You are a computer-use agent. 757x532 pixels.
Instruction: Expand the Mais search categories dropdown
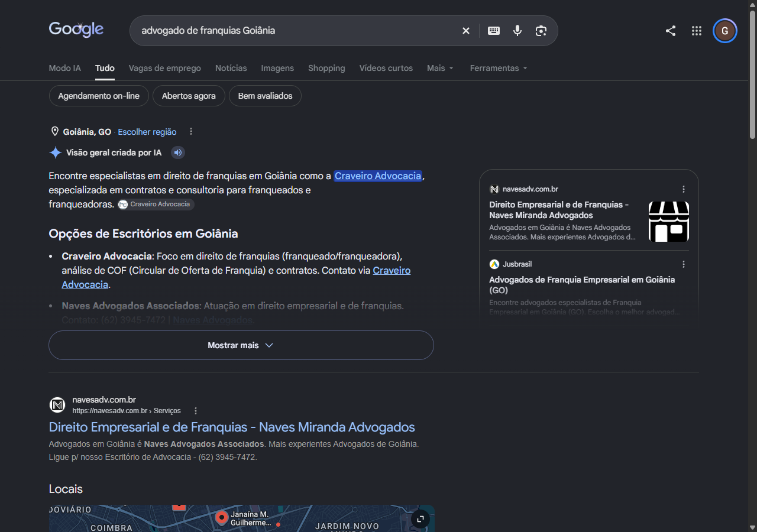tap(441, 68)
